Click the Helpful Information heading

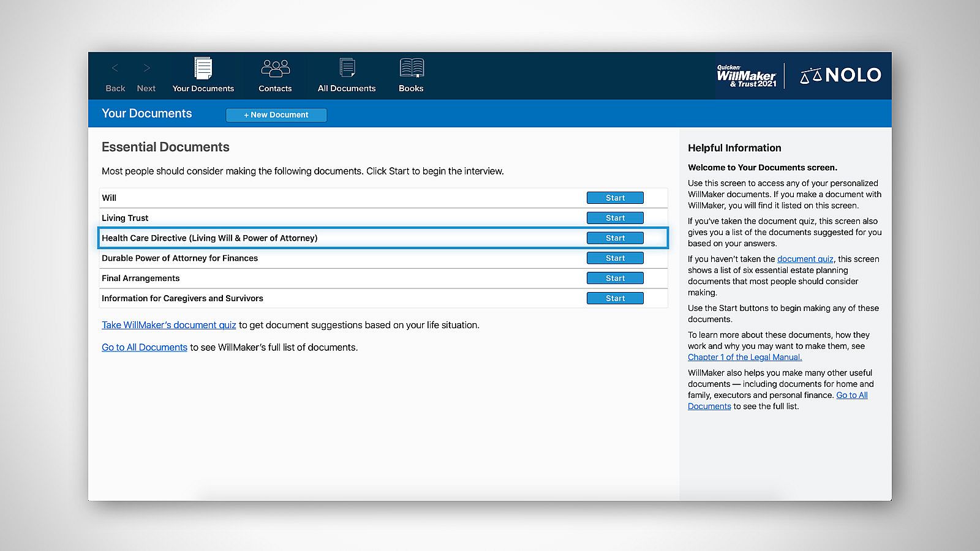pyautogui.click(x=734, y=148)
